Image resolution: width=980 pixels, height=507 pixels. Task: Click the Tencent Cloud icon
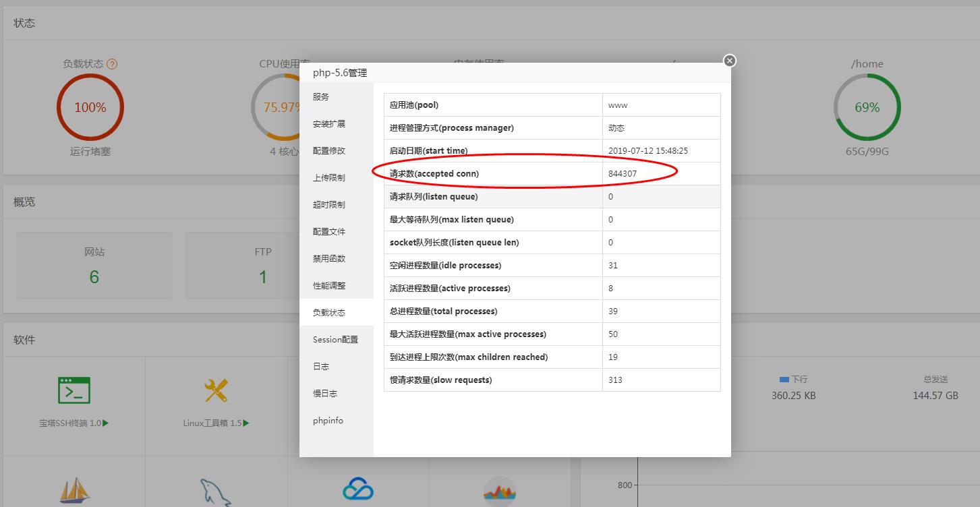pyautogui.click(x=357, y=490)
